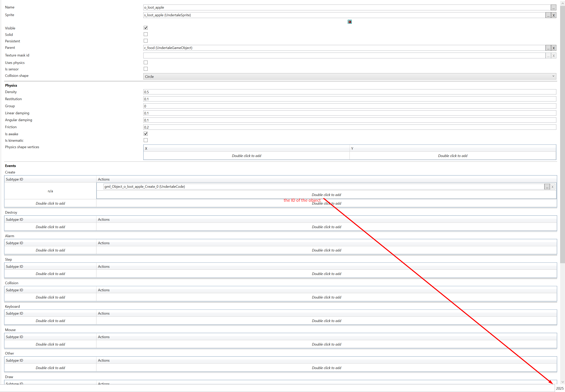Click the scrollbar up arrow
Image resolution: width=565 pixels, height=392 pixels.
[562, 3]
